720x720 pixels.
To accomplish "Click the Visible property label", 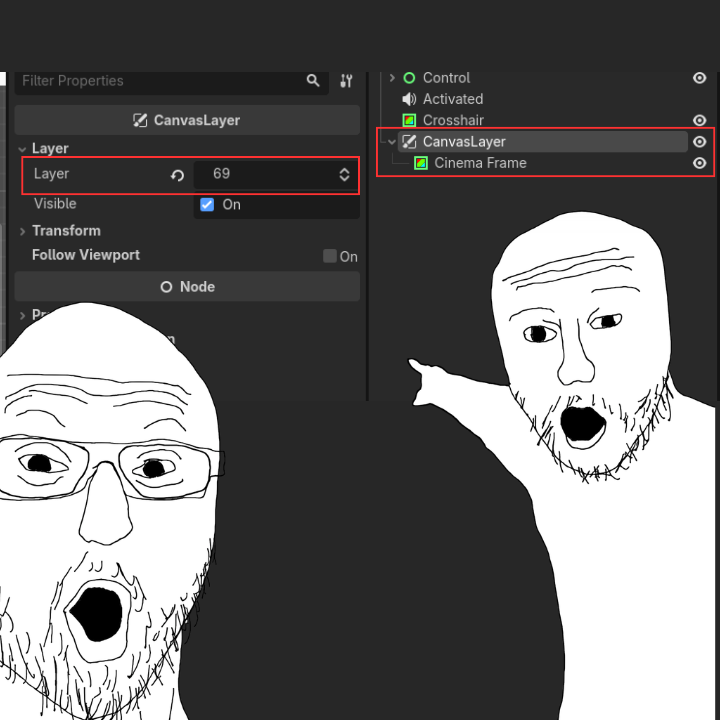I will tap(55, 204).
